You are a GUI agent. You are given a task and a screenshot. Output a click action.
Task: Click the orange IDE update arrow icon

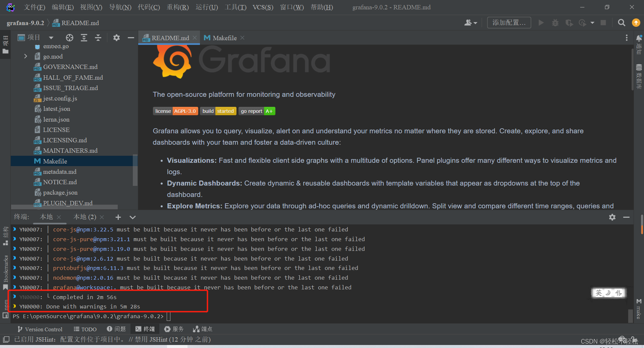636,22
